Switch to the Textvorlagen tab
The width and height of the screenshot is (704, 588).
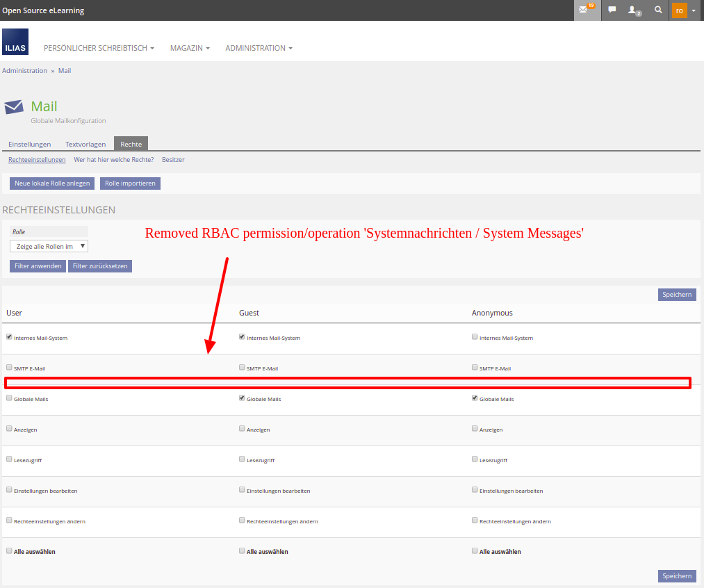[85, 145]
